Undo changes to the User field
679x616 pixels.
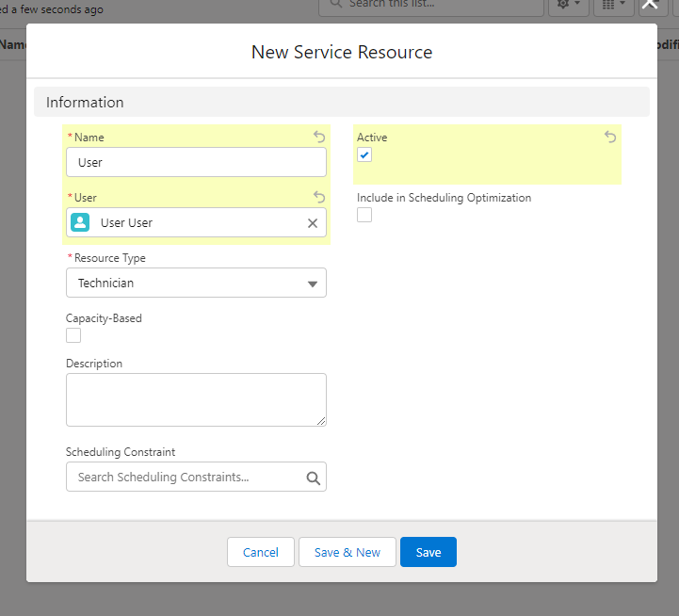click(319, 197)
